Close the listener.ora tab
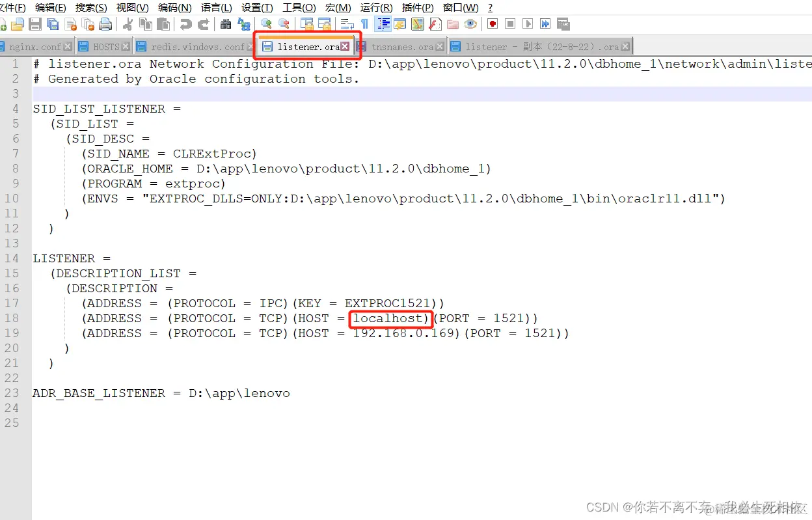 click(x=345, y=47)
